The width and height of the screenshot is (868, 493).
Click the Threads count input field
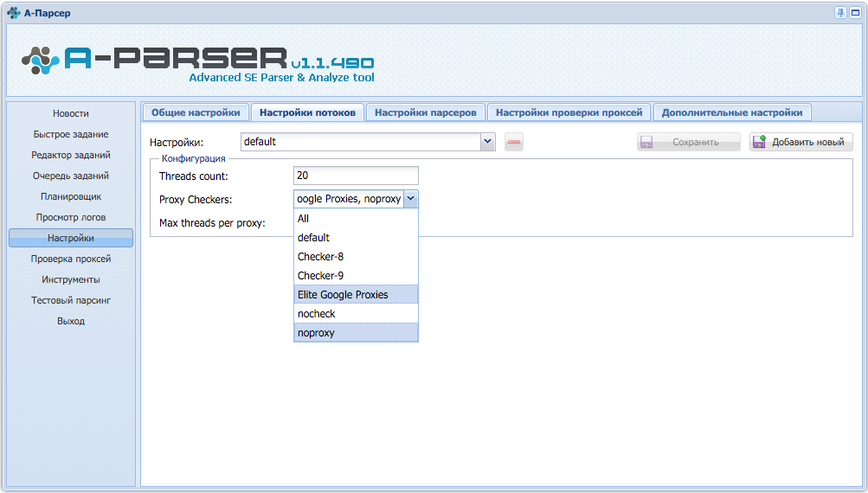(x=356, y=176)
